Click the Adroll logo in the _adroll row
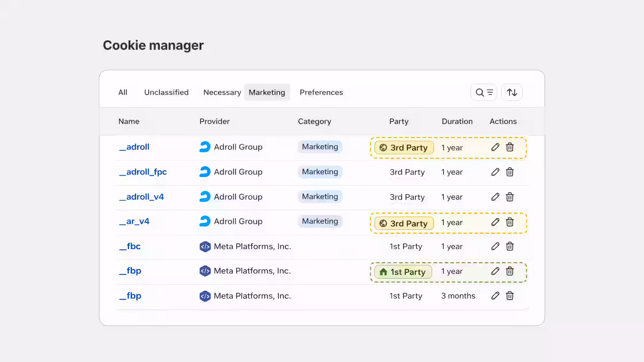Image resolution: width=644 pixels, height=362 pixels. pos(205,147)
